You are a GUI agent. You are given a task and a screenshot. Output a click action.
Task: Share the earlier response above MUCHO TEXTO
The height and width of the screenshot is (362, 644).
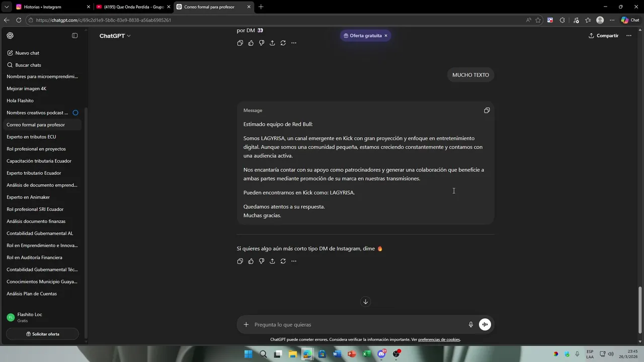click(x=272, y=43)
